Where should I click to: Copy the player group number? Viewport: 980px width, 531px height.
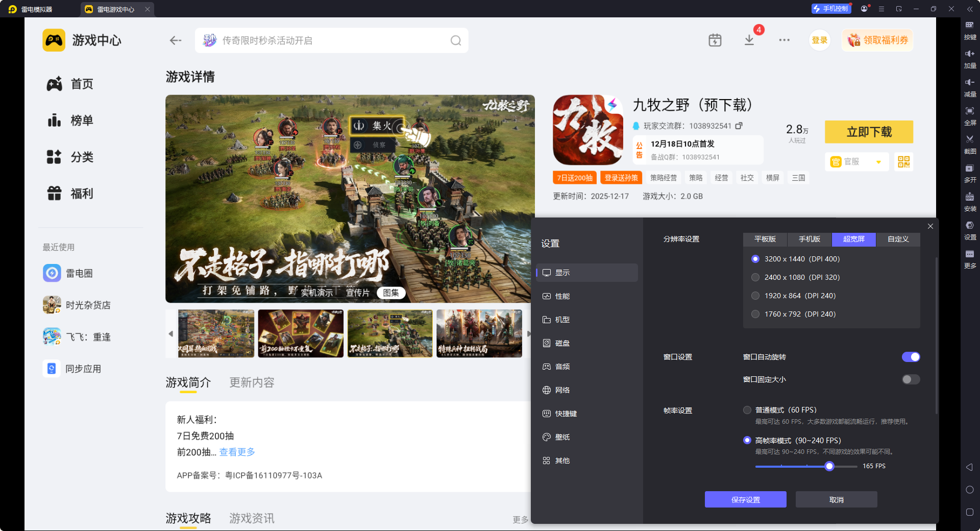[739, 126]
